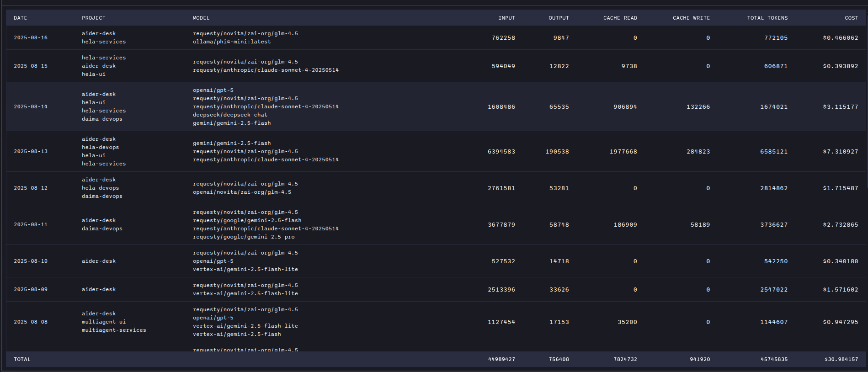
Task: Click cost value $3.115177
Action: (x=840, y=106)
